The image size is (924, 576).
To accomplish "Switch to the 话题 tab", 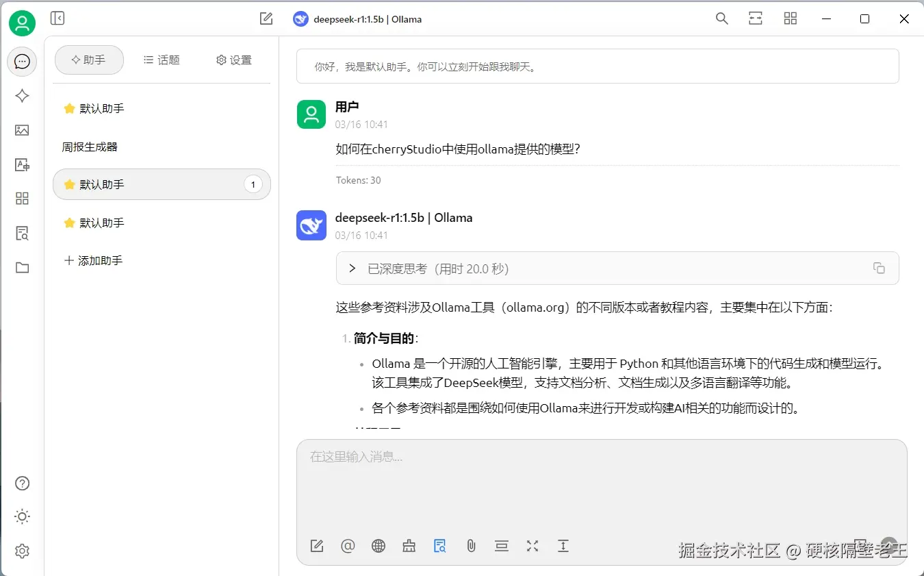I will click(x=162, y=60).
